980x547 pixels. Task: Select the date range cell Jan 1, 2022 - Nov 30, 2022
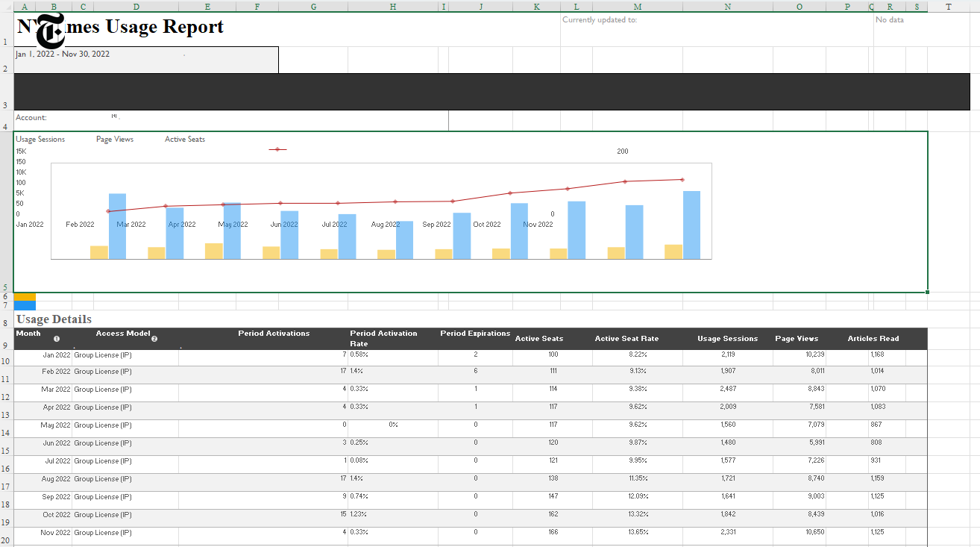tap(145, 60)
